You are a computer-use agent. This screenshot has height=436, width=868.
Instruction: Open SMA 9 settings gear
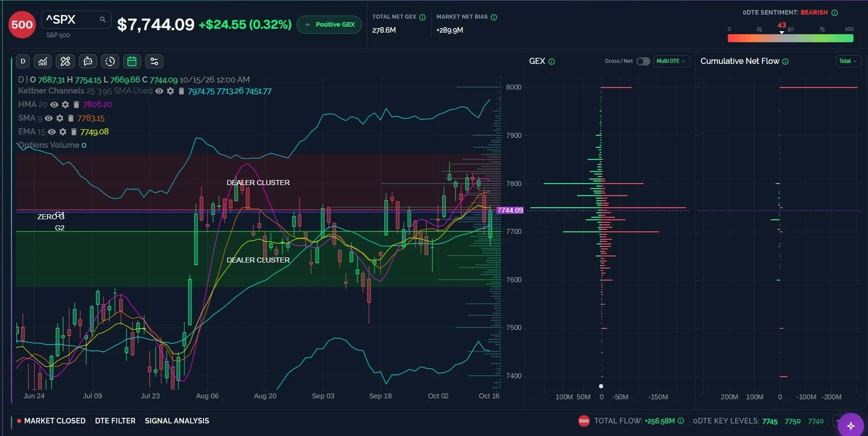60,118
